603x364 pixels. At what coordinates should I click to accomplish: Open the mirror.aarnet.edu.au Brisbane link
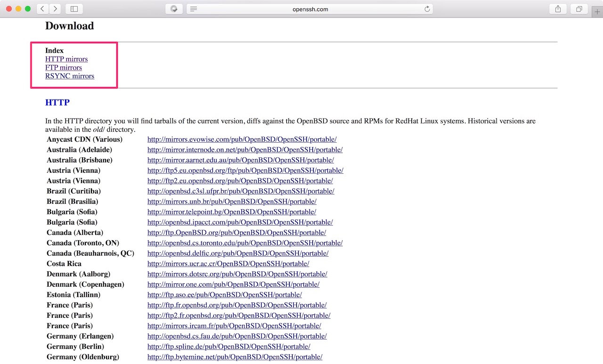coord(241,160)
